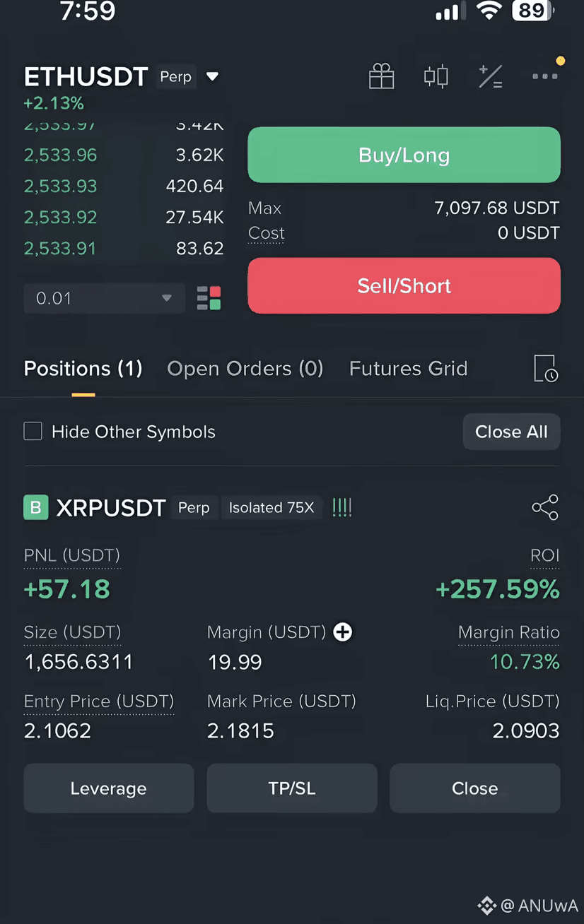584x924 pixels.
Task: Open the 0.01 price grouping dropdown
Action: (105, 298)
